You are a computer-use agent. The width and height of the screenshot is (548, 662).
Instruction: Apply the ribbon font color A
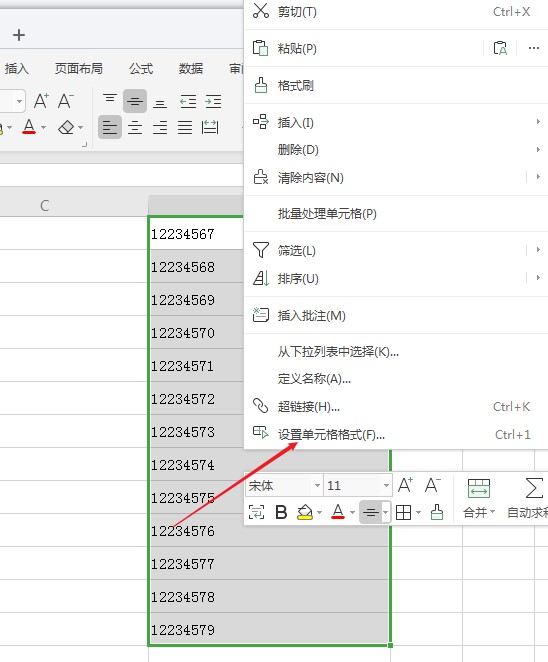point(29,127)
